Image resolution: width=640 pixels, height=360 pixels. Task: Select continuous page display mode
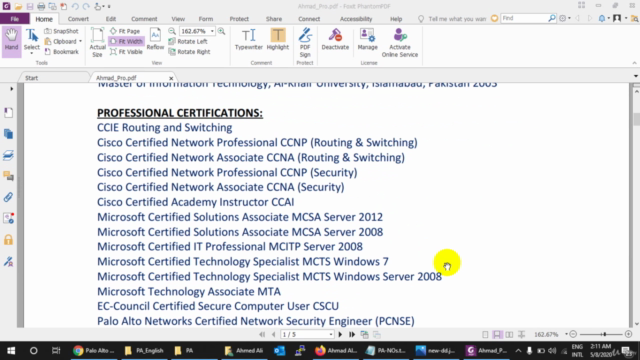(497, 334)
